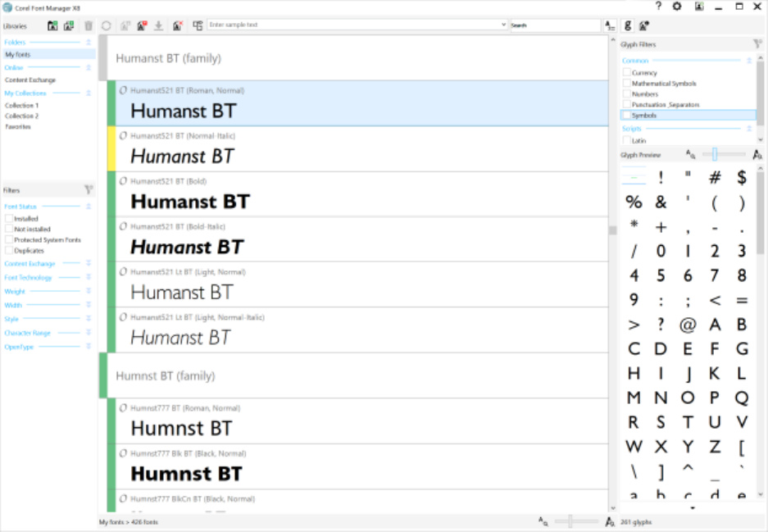
Task: Open the Favorites collection
Action: pos(18,127)
